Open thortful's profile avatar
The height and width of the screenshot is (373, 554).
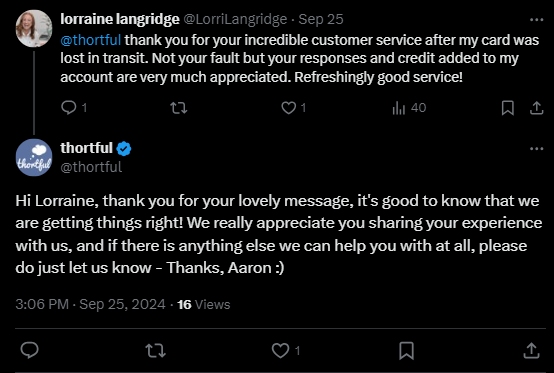click(x=34, y=158)
